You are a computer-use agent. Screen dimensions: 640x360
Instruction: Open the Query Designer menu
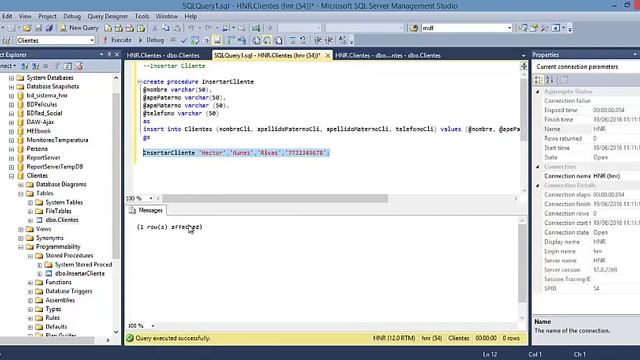point(108,16)
